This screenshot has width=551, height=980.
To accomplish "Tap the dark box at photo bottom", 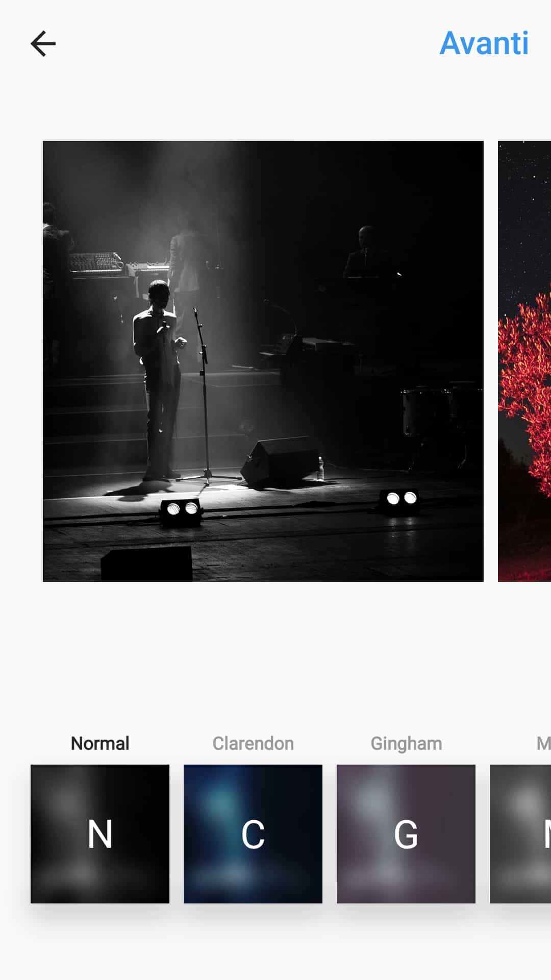I will pyautogui.click(x=147, y=564).
